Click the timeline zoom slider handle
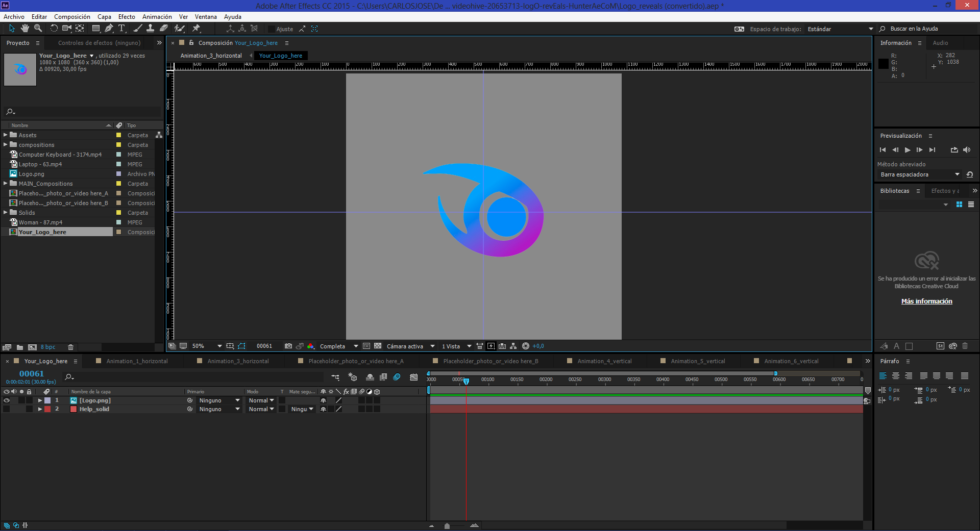 click(447, 526)
